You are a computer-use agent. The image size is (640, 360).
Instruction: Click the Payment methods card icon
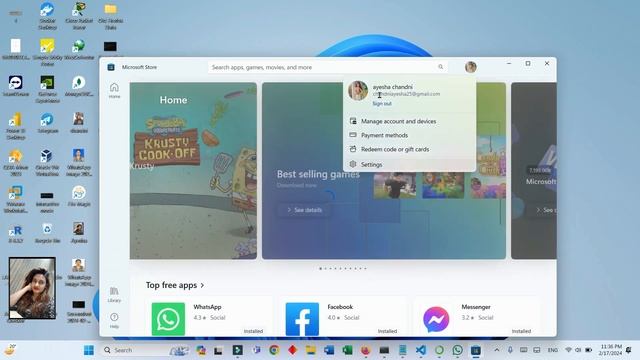[353, 135]
